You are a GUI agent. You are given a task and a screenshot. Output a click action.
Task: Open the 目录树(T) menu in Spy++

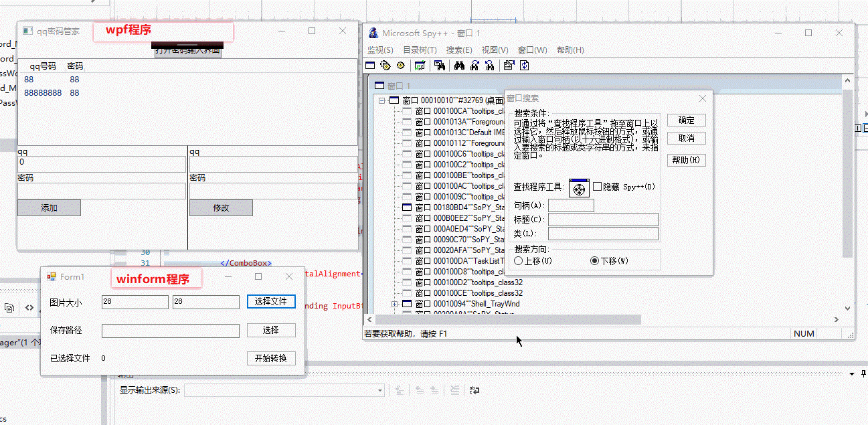[x=420, y=50]
